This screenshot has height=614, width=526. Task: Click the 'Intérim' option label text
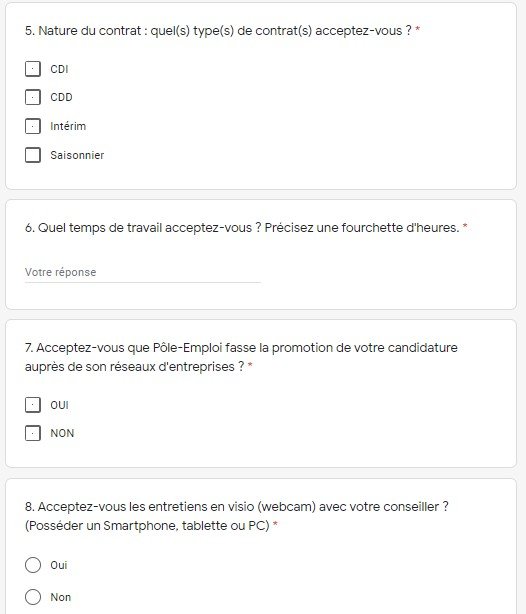(68, 126)
